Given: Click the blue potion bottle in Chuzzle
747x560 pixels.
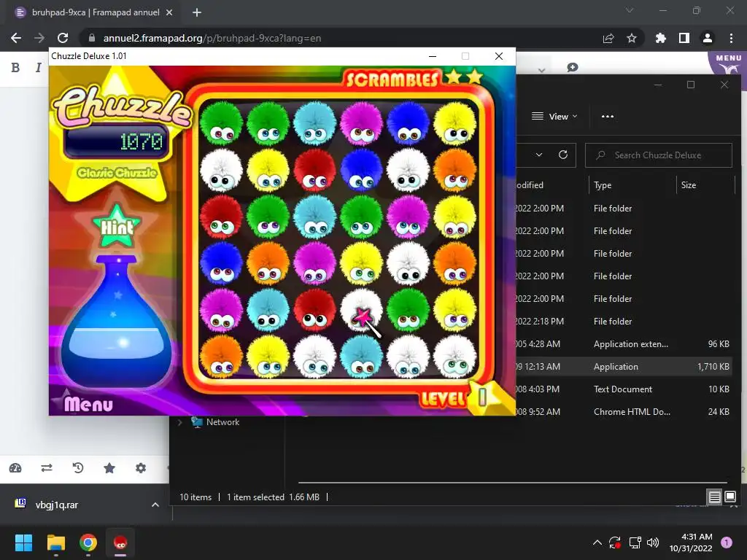Looking at the screenshot, I should (116, 322).
